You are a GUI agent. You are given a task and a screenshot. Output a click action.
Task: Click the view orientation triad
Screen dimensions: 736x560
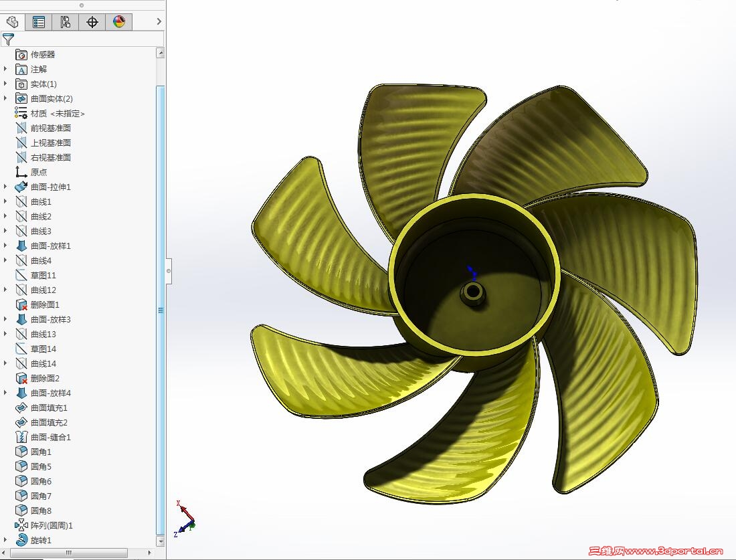pyautogui.click(x=185, y=519)
